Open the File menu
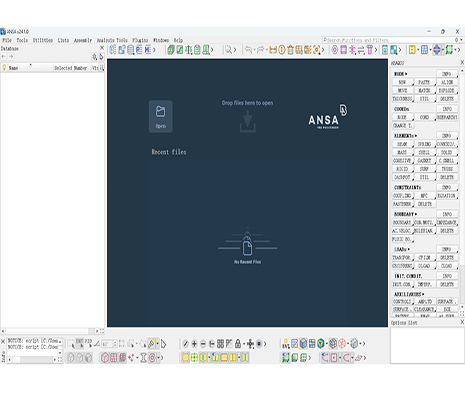This screenshot has width=465, height=400. click(7, 40)
